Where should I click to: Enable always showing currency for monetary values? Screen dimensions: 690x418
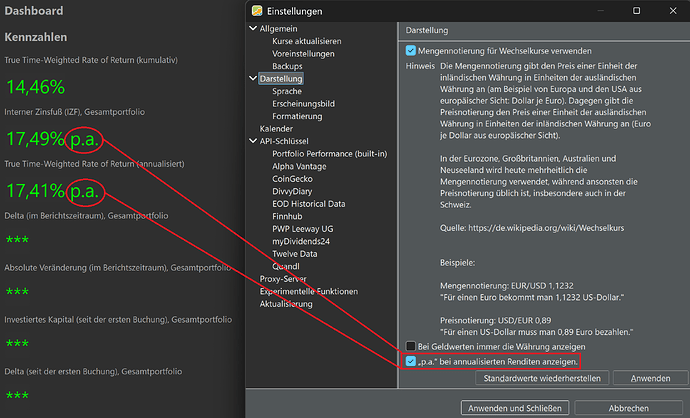click(411, 345)
